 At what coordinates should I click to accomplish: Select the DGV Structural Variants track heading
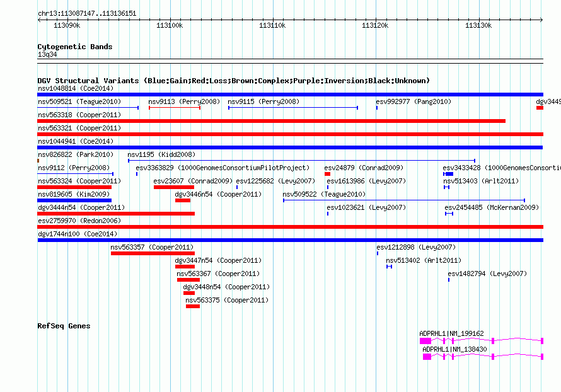coord(233,81)
